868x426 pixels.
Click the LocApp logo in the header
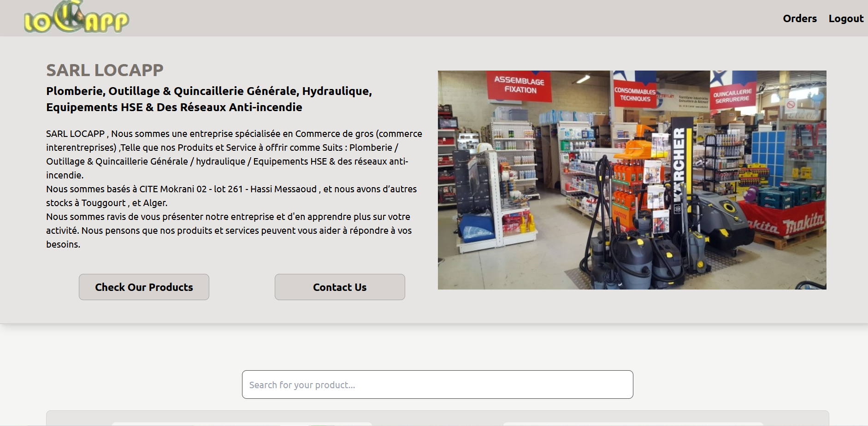pos(76,18)
